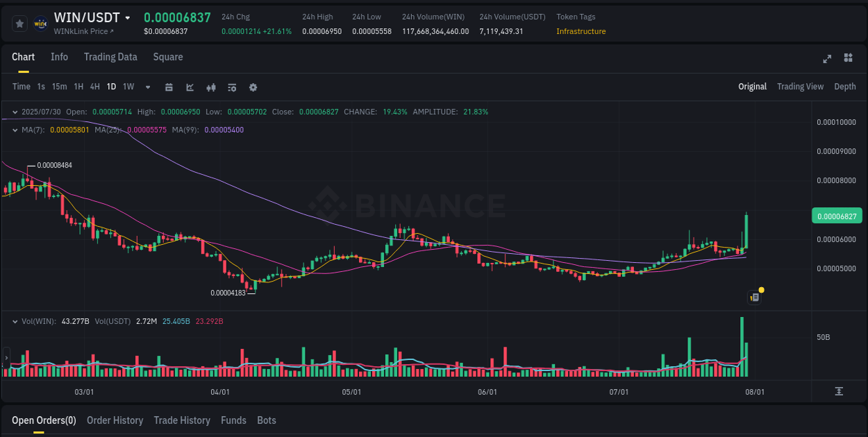The height and width of the screenshot is (437, 868).
Task: Click the fullscreen chart icon
Action: [827, 59]
